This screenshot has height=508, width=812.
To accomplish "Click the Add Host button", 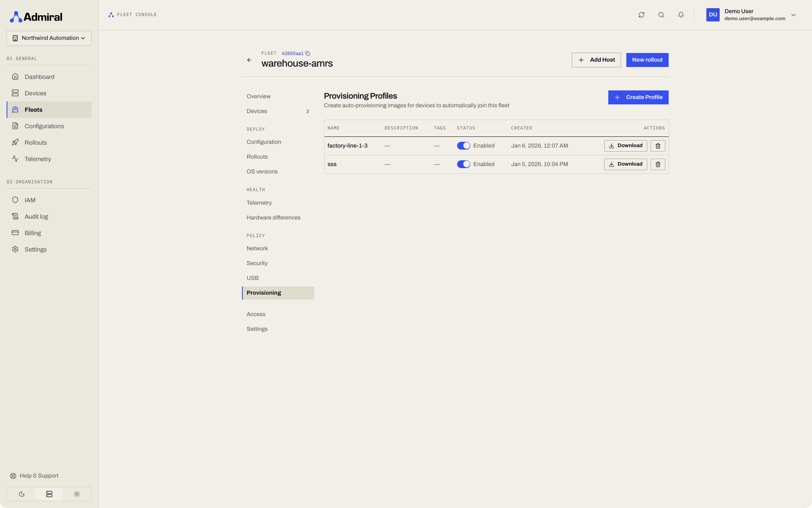I will [x=596, y=60].
